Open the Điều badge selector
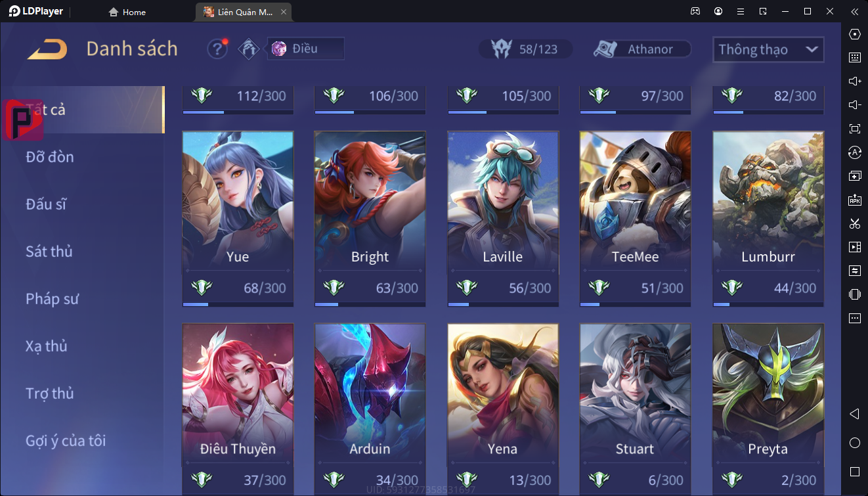The image size is (868, 496). point(305,49)
